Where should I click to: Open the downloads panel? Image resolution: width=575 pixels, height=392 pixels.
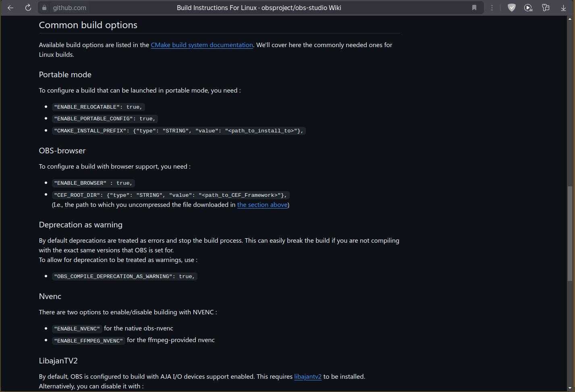pos(563,8)
